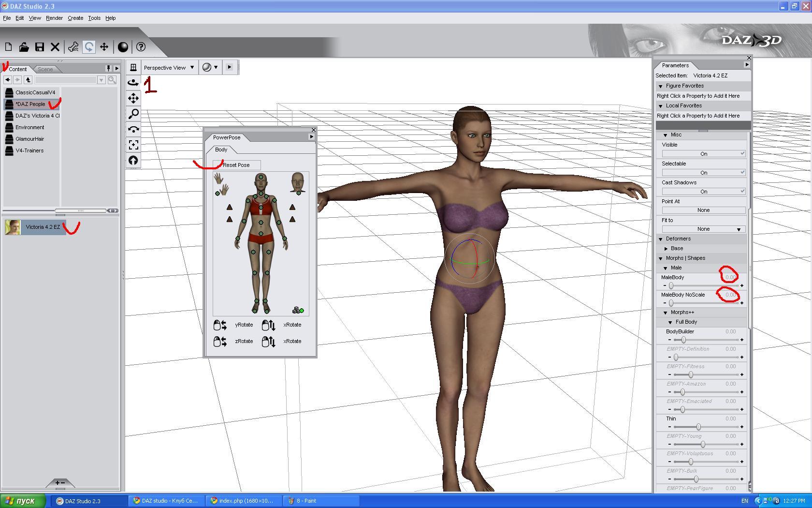Open the PowerPose pane options arrow

tap(311, 137)
